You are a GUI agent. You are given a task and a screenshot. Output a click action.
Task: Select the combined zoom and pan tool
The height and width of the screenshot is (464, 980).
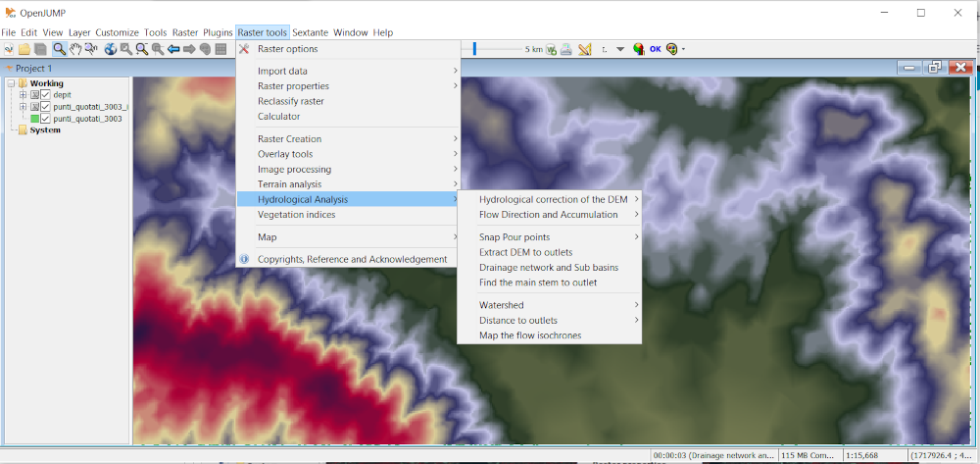(x=91, y=49)
